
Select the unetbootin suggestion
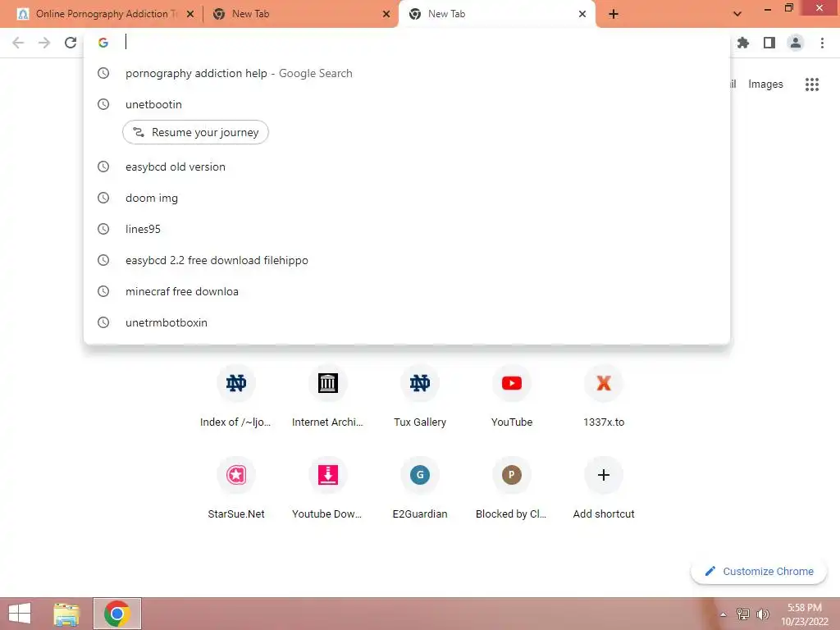coord(407,104)
